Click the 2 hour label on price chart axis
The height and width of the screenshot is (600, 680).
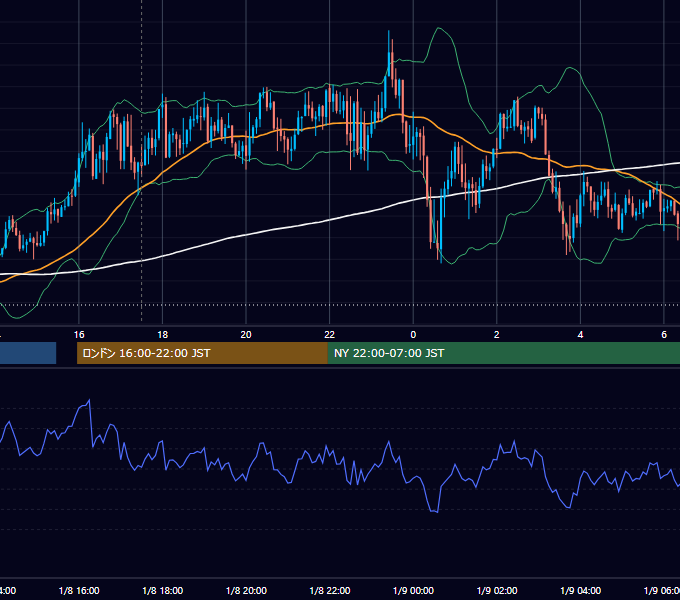click(x=497, y=335)
